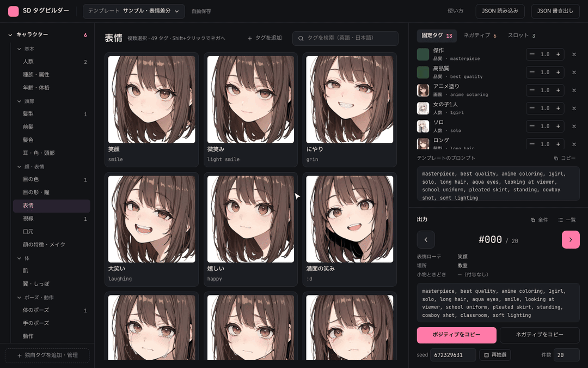Copy the template prompt with コピー
The image size is (588, 368).
565,158
